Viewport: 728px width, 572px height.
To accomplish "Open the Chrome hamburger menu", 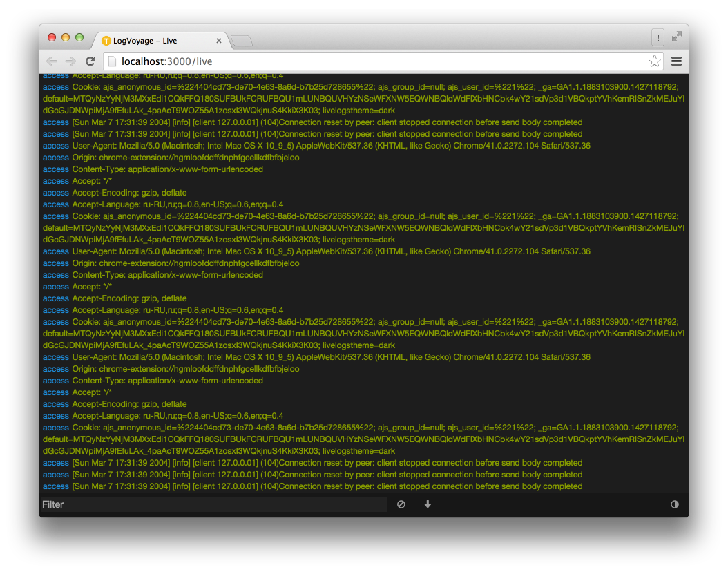I will coord(676,61).
